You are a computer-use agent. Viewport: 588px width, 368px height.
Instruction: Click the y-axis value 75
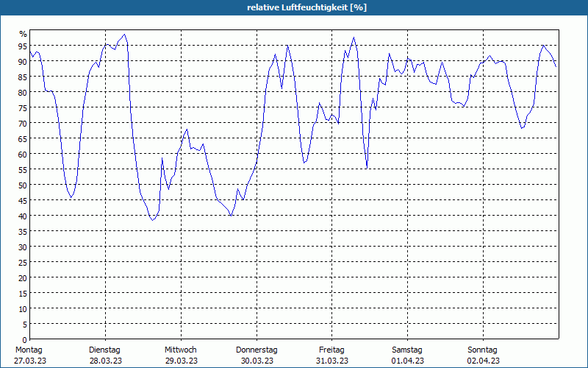(23, 107)
